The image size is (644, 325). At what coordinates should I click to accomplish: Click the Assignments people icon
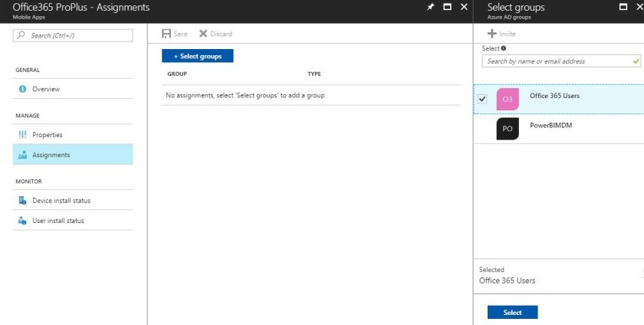(22, 155)
